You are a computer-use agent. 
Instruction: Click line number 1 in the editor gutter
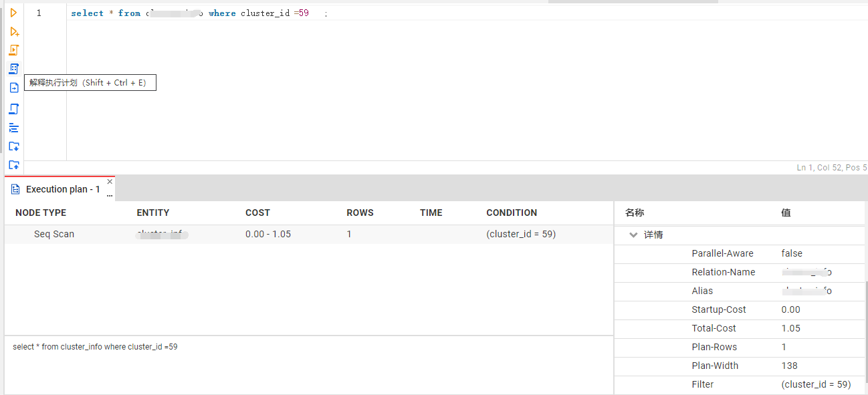coord(39,13)
